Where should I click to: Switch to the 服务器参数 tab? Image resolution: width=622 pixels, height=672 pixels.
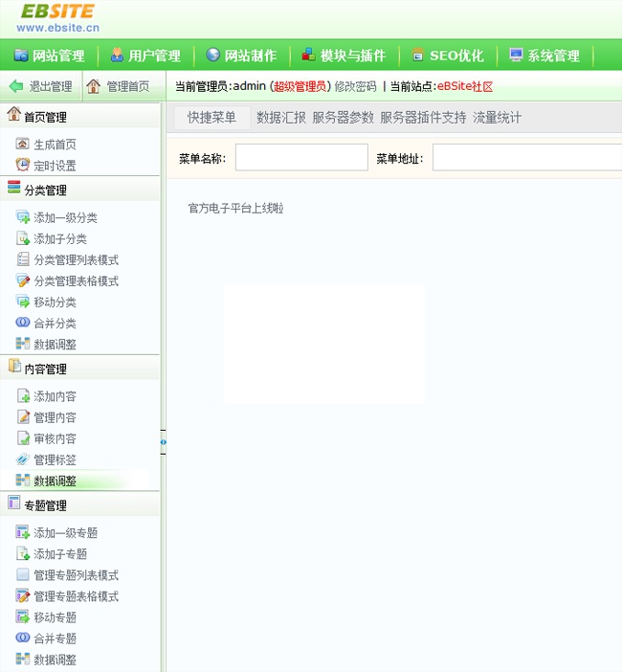click(x=343, y=118)
